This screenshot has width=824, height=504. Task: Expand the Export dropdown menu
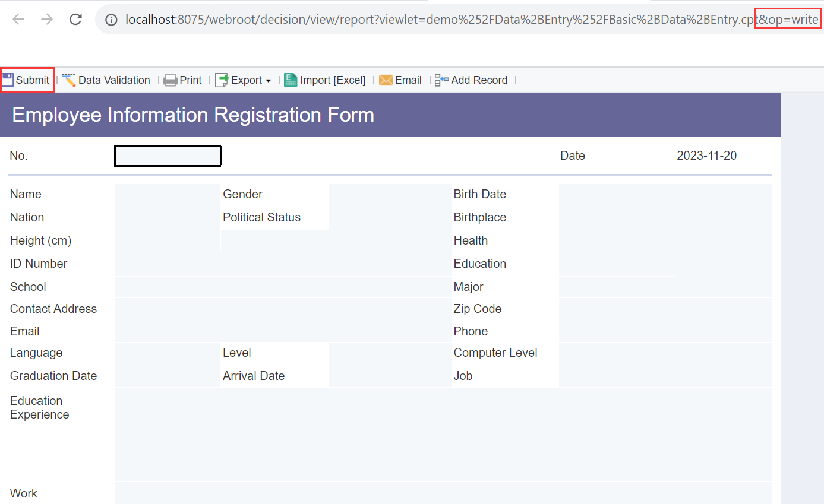click(269, 80)
